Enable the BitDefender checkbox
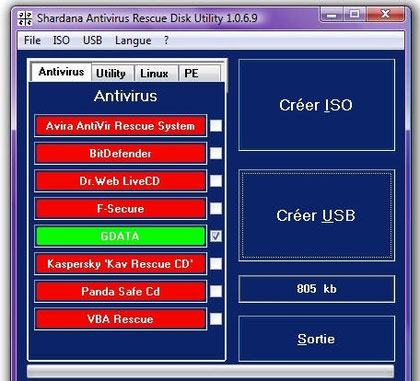Viewport: 420px width, 381px height. [216, 154]
